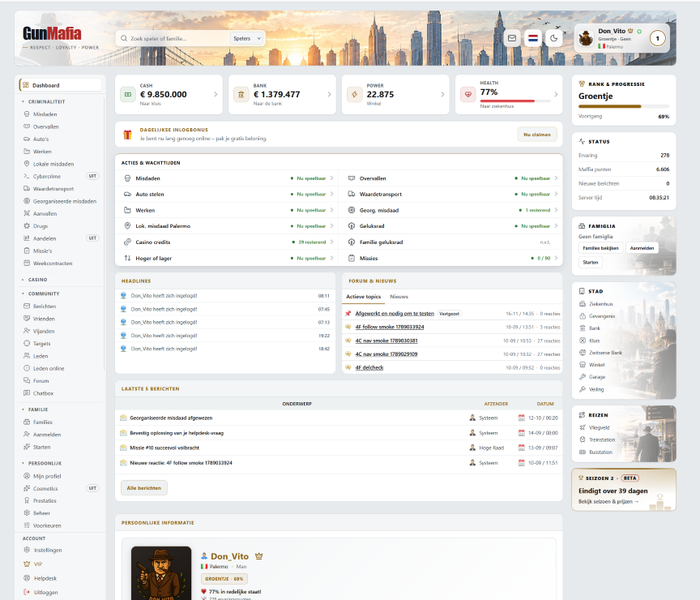Click the Don_Vito avatar in the header
The height and width of the screenshot is (600, 700).
(585, 38)
